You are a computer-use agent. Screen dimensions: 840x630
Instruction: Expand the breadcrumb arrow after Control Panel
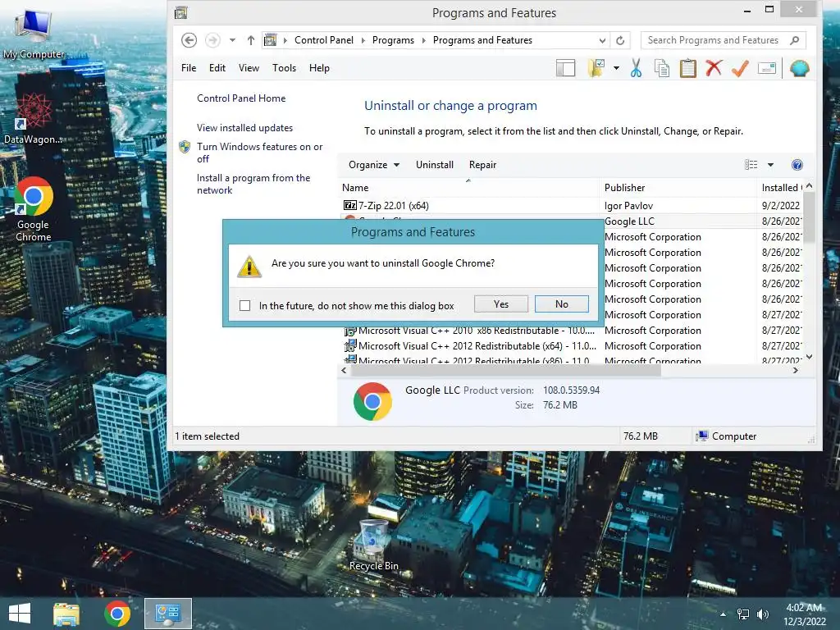[x=363, y=40]
